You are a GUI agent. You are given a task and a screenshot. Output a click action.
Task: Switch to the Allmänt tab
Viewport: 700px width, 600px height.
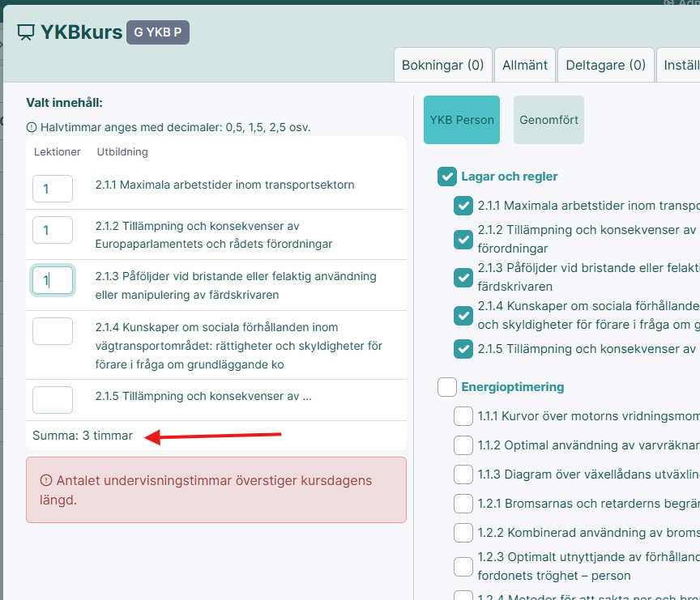525,65
